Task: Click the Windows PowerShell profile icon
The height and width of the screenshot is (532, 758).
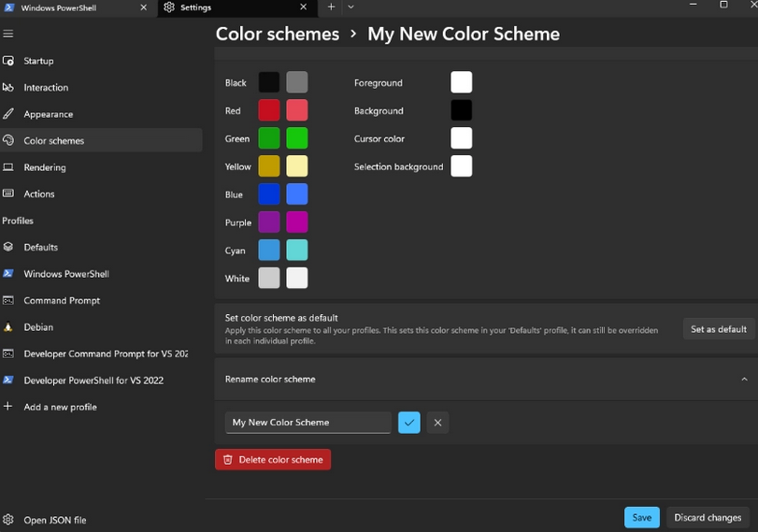Action: pyautogui.click(x=8, y=274)
